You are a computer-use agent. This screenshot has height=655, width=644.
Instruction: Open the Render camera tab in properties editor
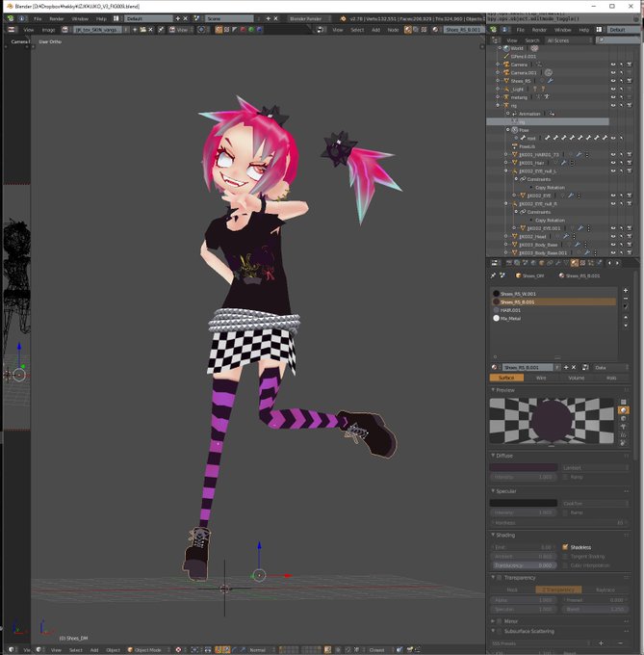pos(509,263)
